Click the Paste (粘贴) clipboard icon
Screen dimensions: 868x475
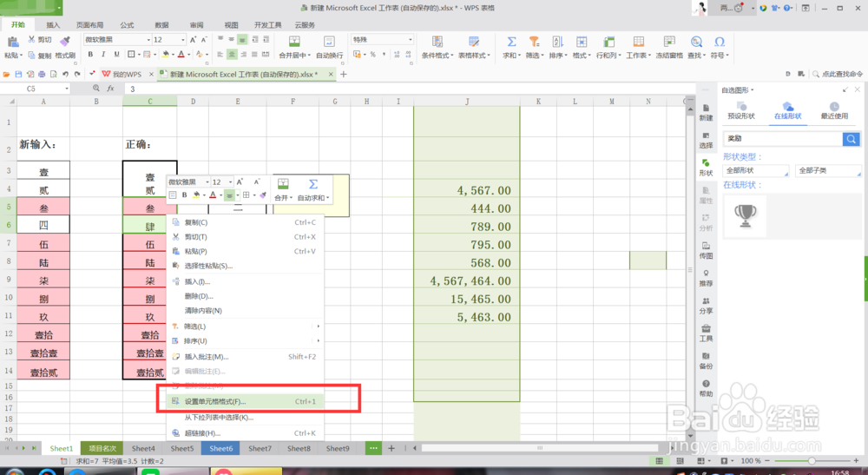13,42
